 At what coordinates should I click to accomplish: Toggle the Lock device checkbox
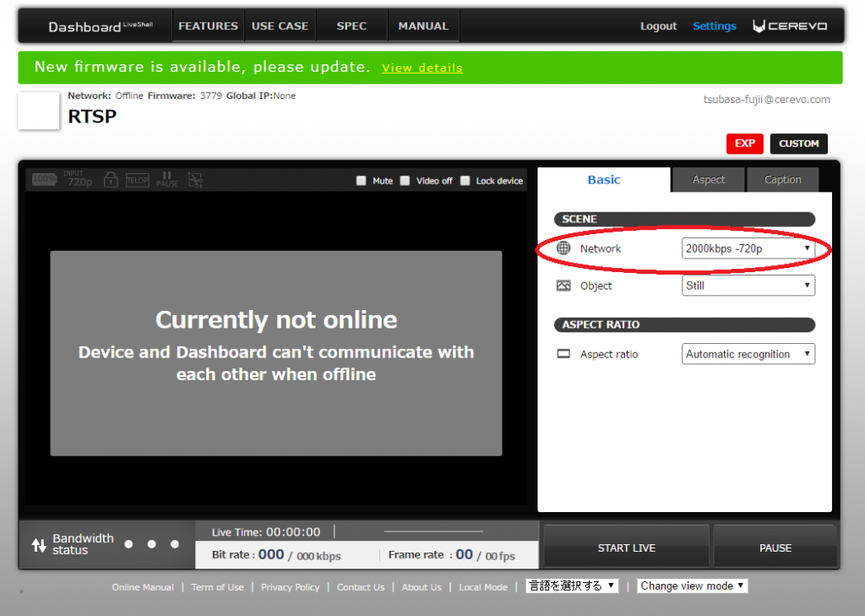465,181
